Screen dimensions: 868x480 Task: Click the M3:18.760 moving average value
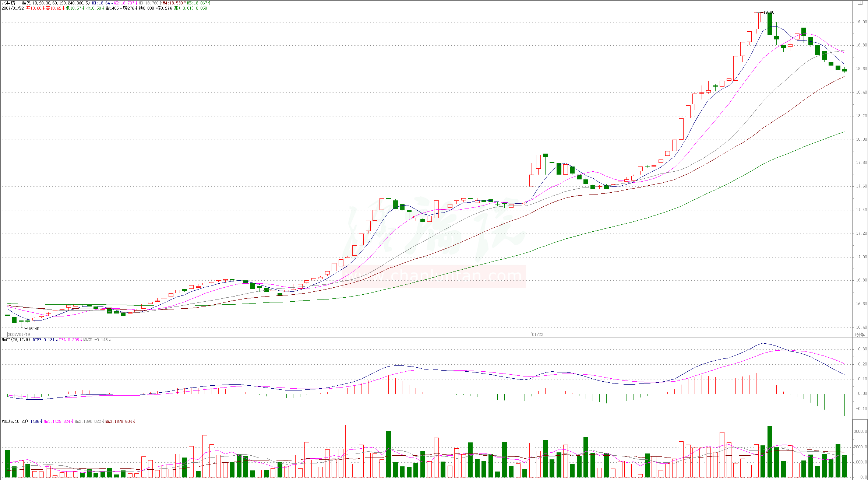point(148,3)
